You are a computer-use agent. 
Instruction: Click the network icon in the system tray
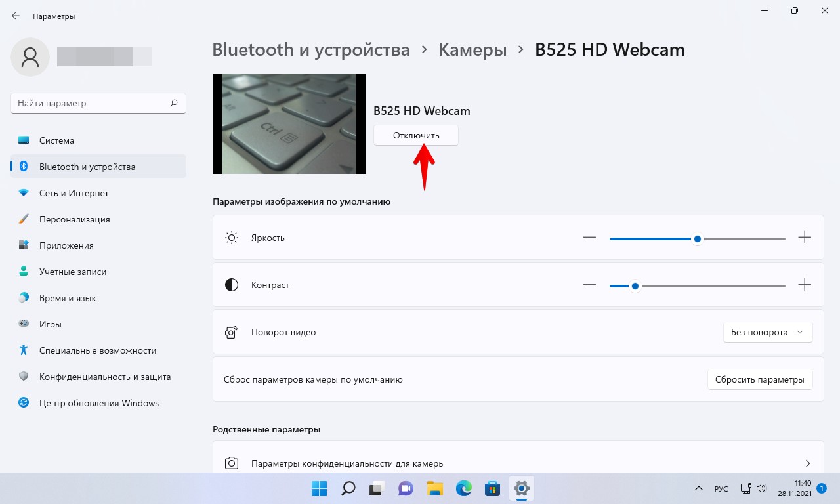(x=745, y=488)
